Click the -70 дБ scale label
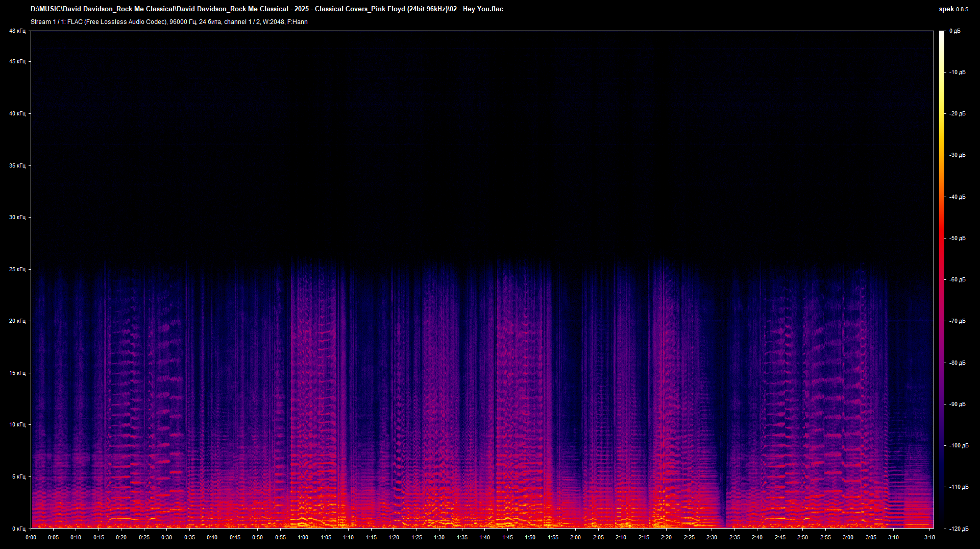The width and height of the screenshot is (980, 549). point(958,321)
